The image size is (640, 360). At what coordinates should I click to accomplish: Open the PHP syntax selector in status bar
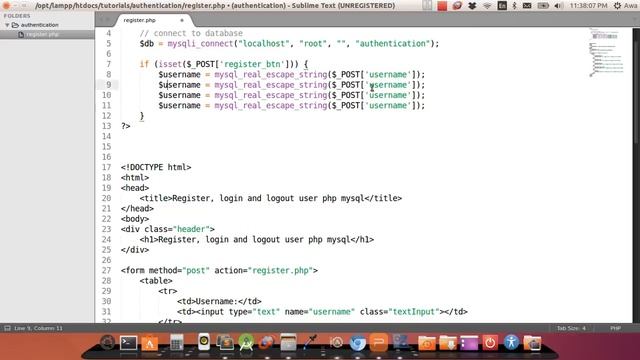click(616, 328)
